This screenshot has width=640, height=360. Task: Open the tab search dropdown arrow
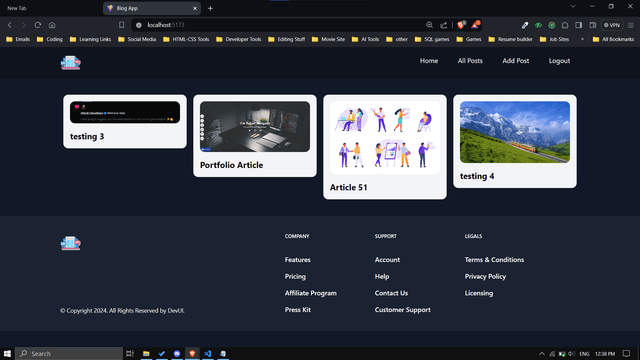point(573,6)
